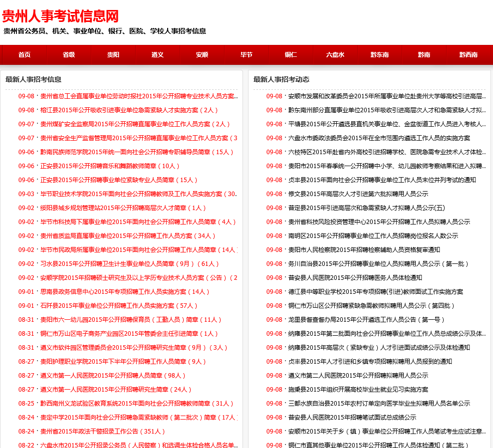Screen dimensions: 493x448
Task: Open 遵义市第一人民医院招聘人员简章 (98人)
Action: (x=113, y=376)
